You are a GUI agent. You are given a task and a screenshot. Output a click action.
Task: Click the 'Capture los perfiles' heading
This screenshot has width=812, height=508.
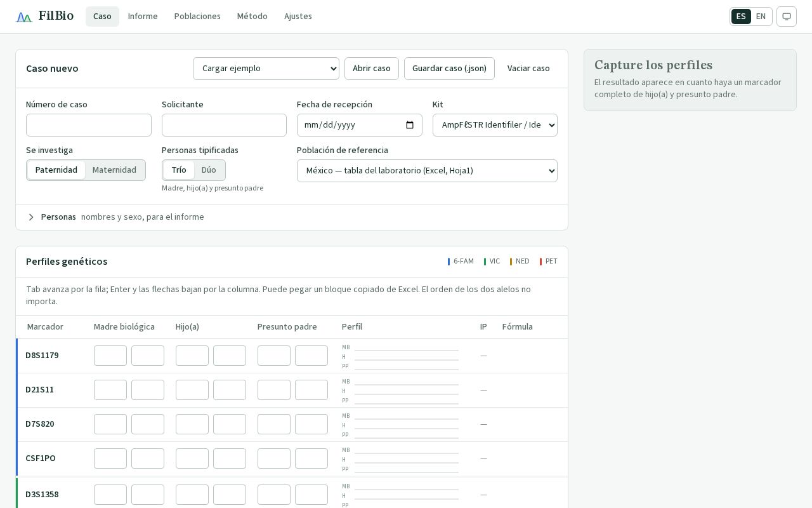[653, 65]
